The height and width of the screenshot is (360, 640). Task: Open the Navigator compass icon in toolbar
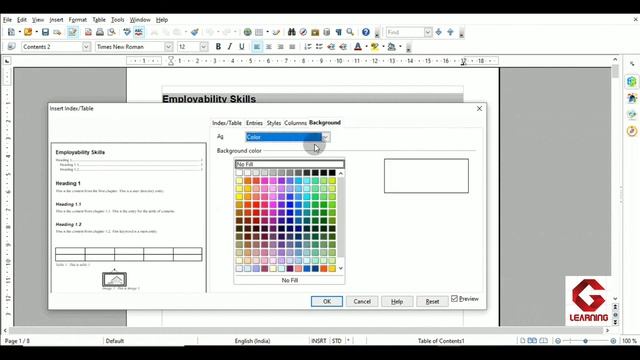(303, 32)
